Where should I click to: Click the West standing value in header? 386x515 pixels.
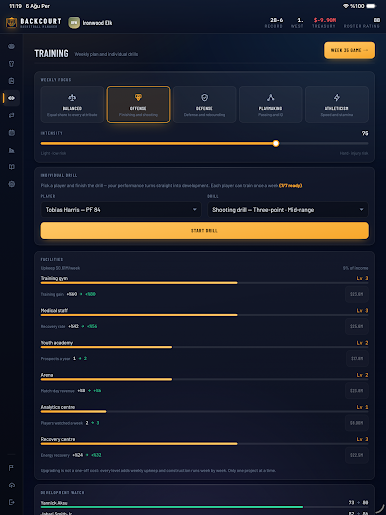300,20
